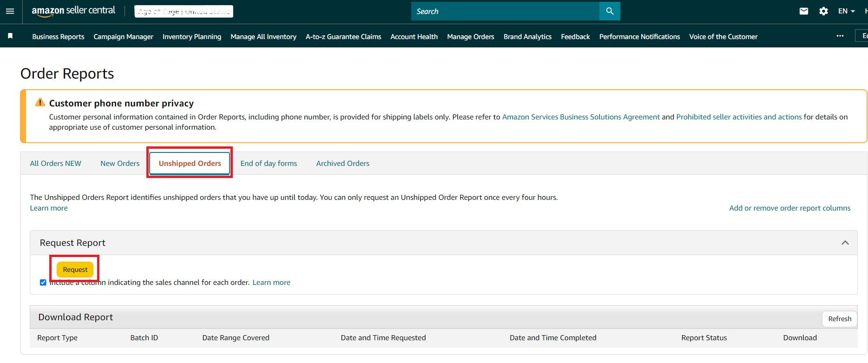
Task: Open the Feedback page
Action: (x=575, y=37)
